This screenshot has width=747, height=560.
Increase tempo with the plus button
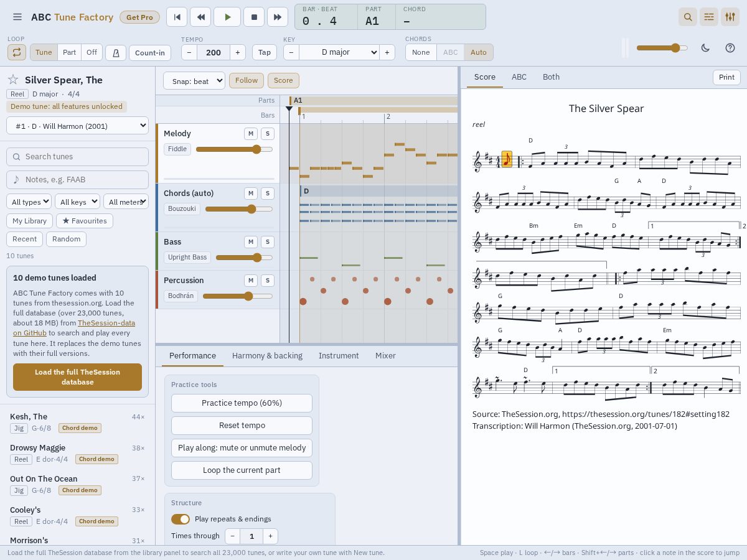[238, 52]
